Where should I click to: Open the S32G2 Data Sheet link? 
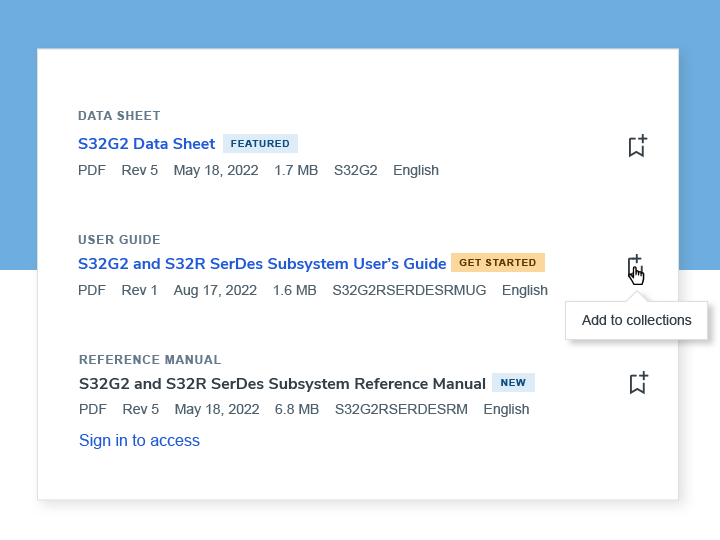147,144
